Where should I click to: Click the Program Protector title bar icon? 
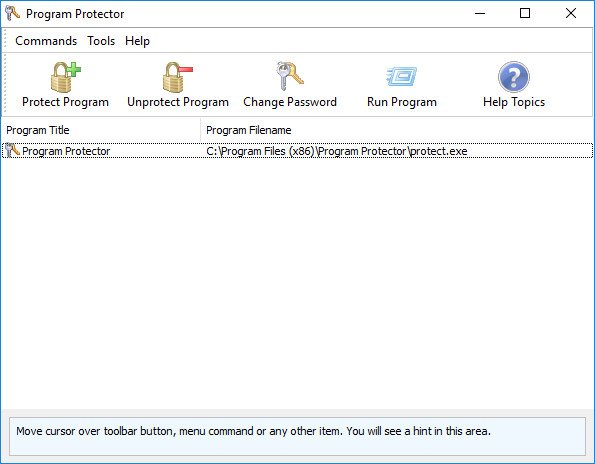point(12,13)
